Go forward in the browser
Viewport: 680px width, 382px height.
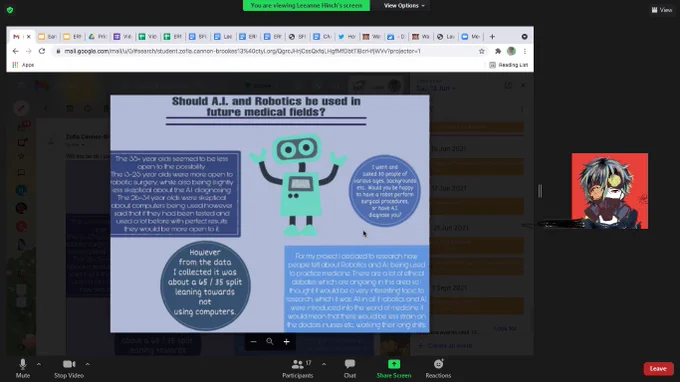29,51
